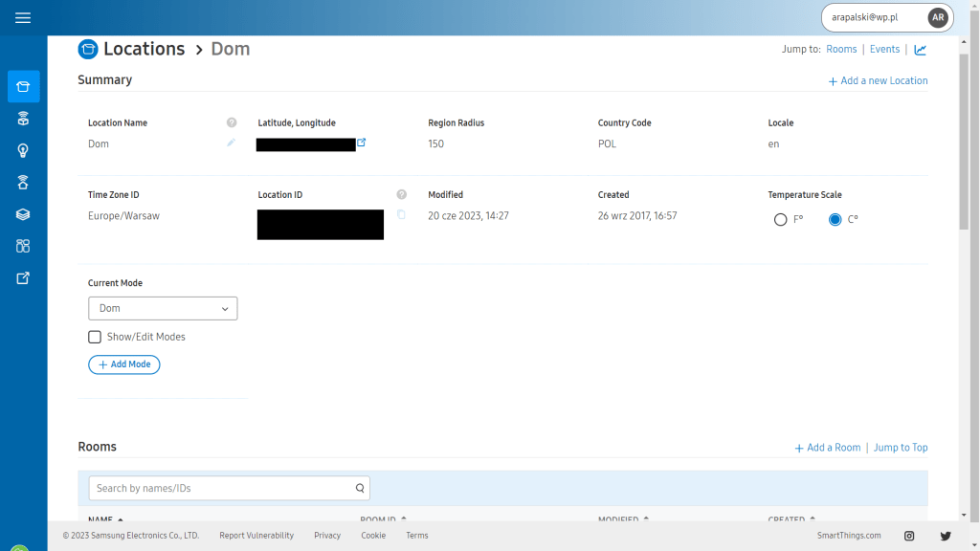This screenshot has width=980, height=551.
Task: Click Add a new Location
Action: [878, 81]
